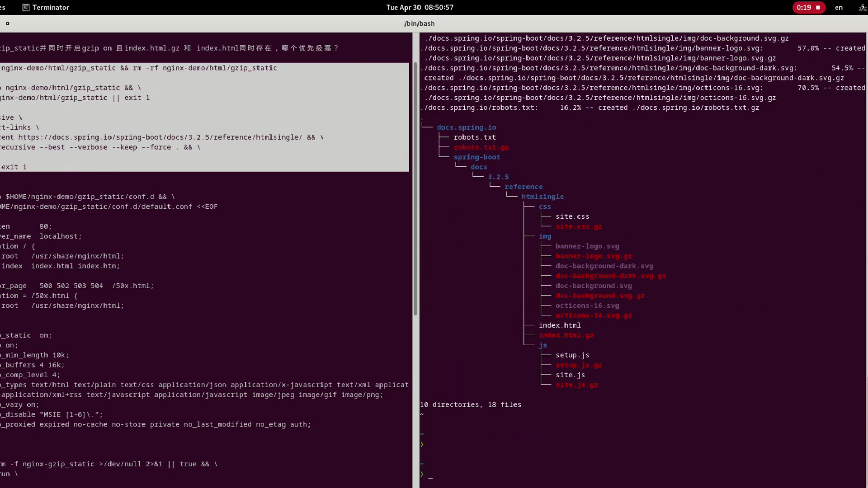Click site.css.gz in the tree
Screen dimensions: 868x488
579,226
